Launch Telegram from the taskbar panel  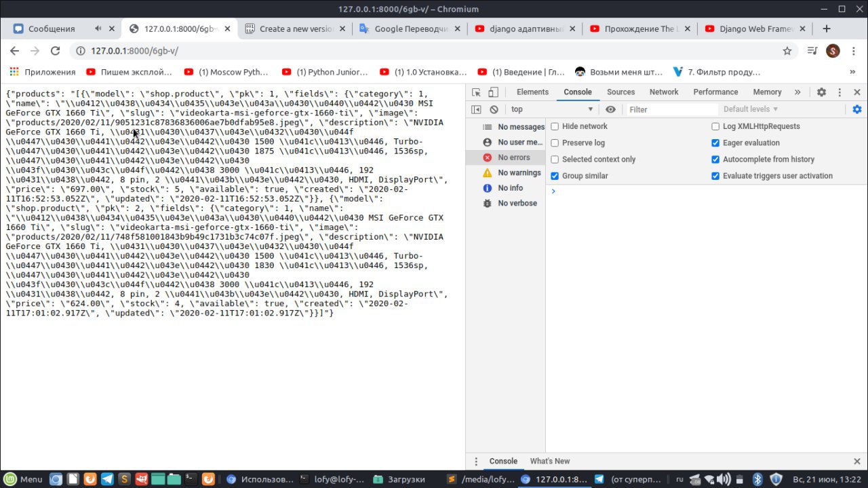point(107,479)
